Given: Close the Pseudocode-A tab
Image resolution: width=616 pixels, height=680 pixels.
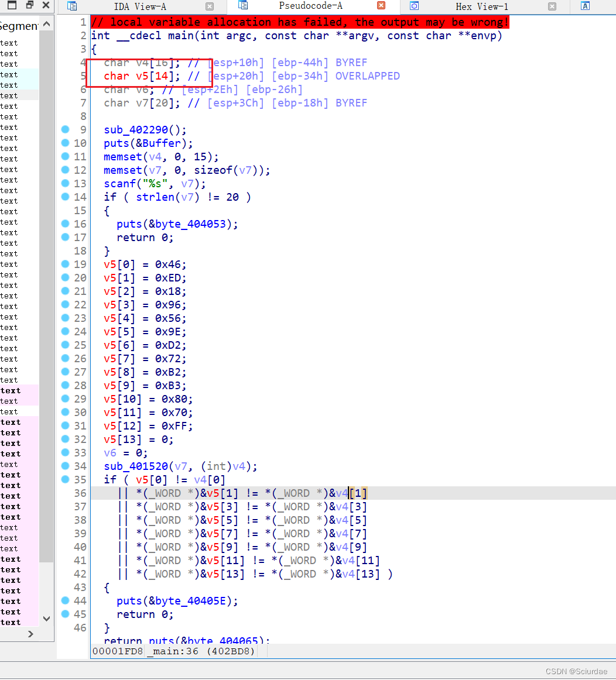Looking at the screenshot, I should [x=381, y=6].
